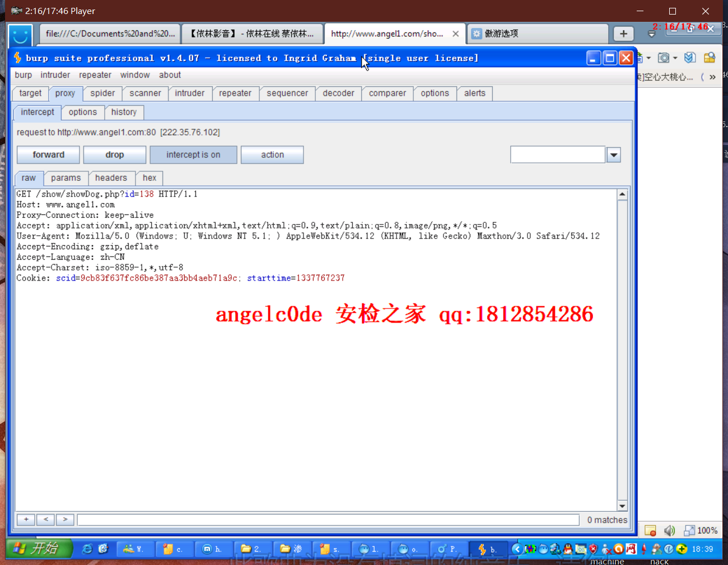Open the repeater menu in menu bar
Screen dimensions: 728x565
(95, 75)
